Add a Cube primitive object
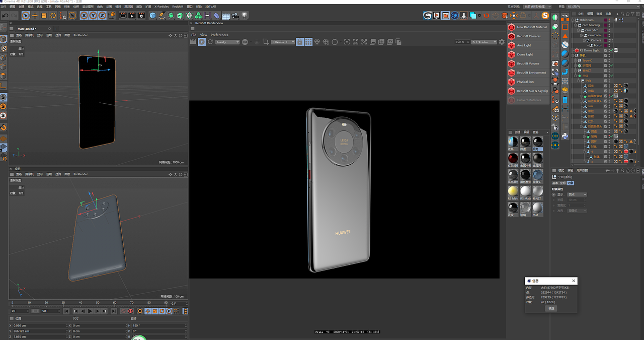644x340 pixels. (x=153, y=16)
